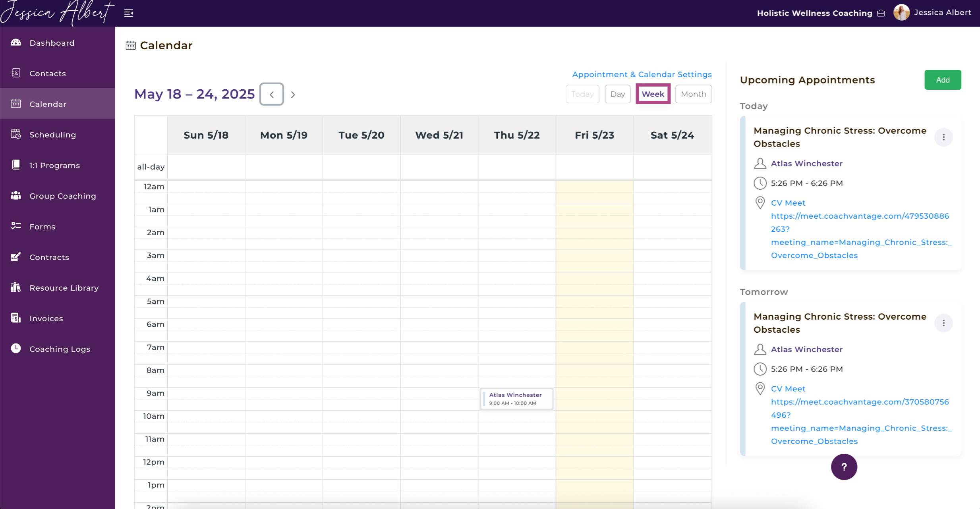Click the Forms checklist icon
980x509 pixels.
coord(16,226)
